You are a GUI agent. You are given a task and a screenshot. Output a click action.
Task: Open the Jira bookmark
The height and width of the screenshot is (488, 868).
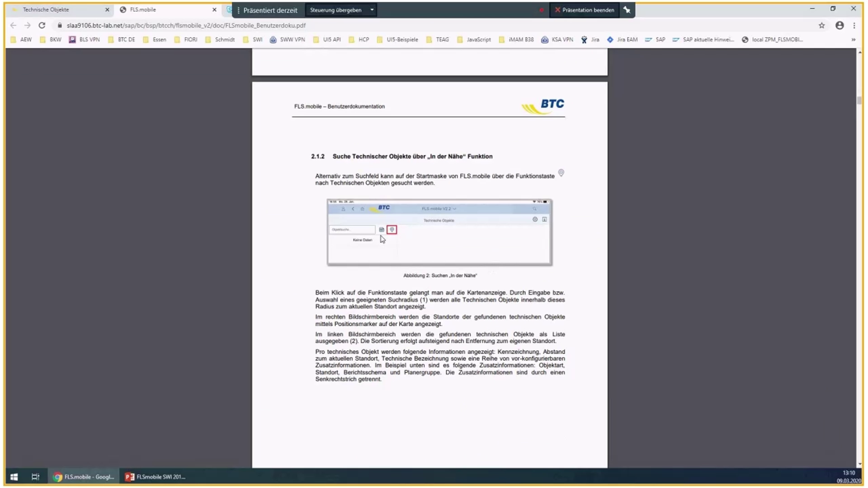pos(594,39)
